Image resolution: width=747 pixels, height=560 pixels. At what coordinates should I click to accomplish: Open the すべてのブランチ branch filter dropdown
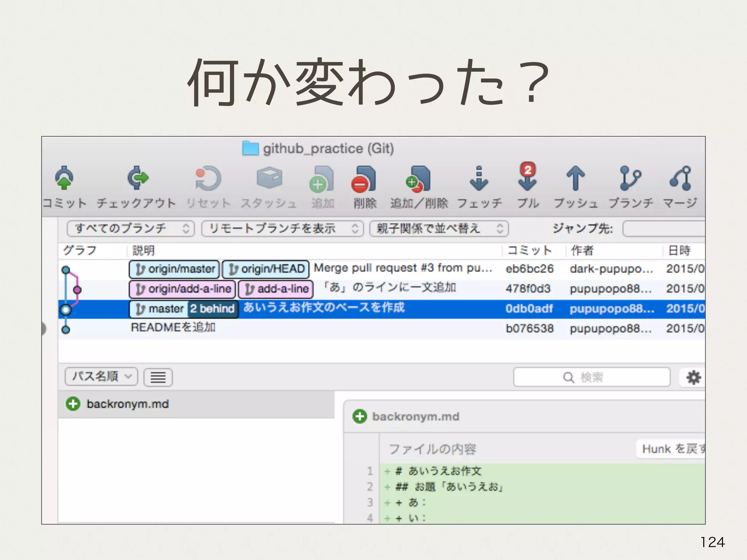[131, 229]
